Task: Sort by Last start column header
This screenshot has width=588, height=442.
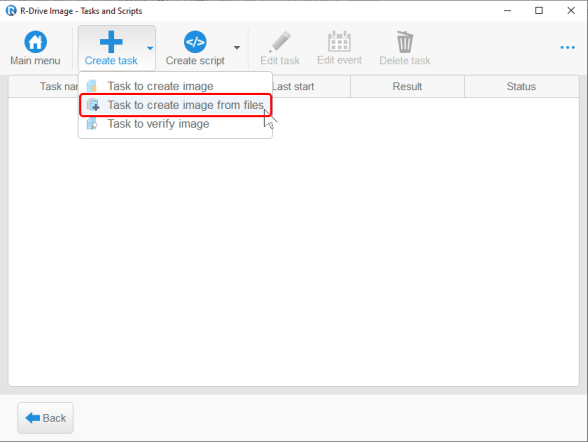Action: coord(311,87)
